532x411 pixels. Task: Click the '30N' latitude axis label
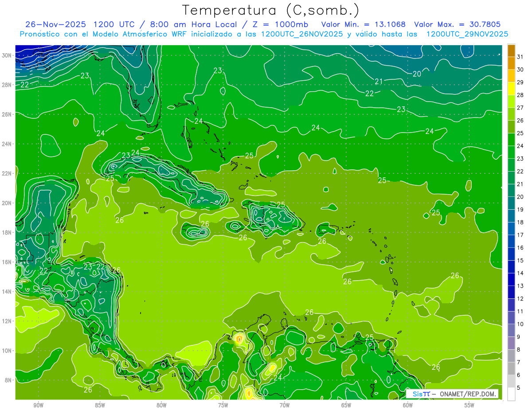(x=7, y=55)
